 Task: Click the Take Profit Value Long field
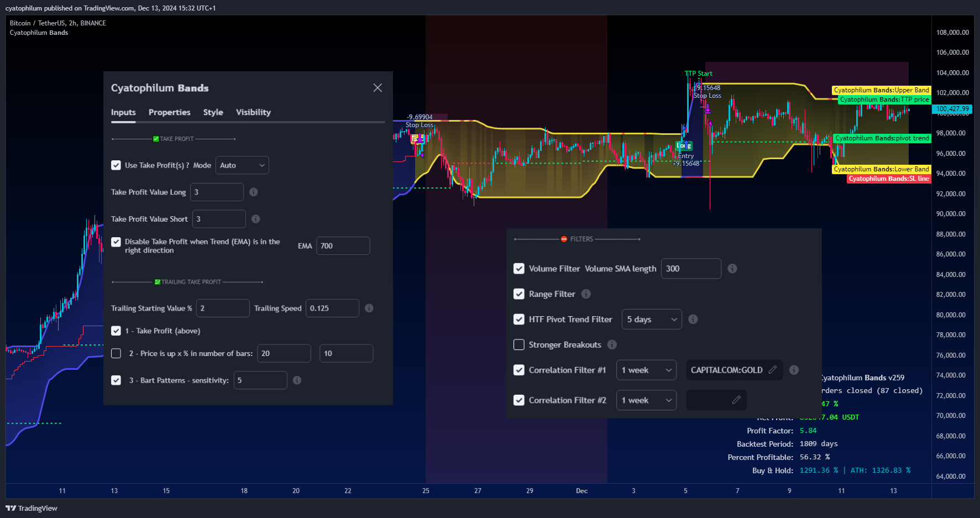coord(217,192)
